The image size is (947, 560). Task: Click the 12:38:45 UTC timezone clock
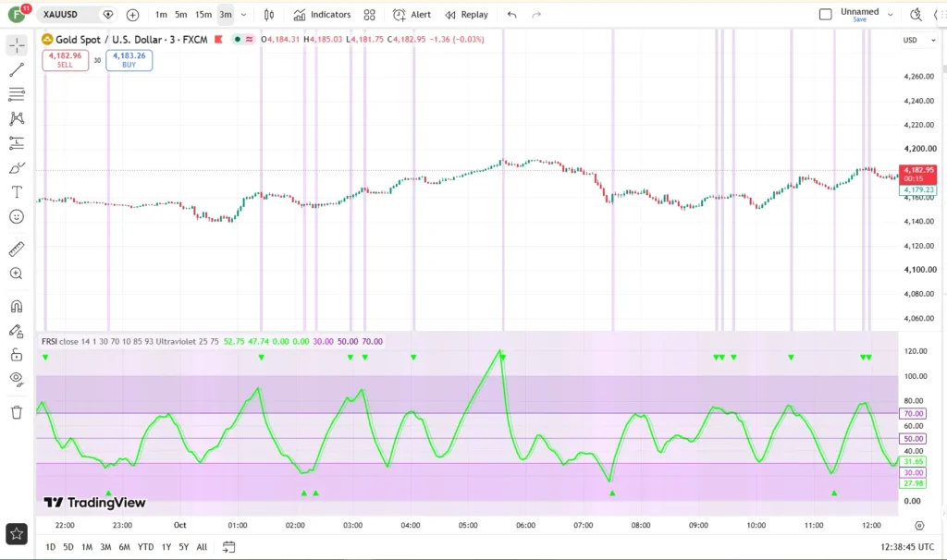point(907,547)
